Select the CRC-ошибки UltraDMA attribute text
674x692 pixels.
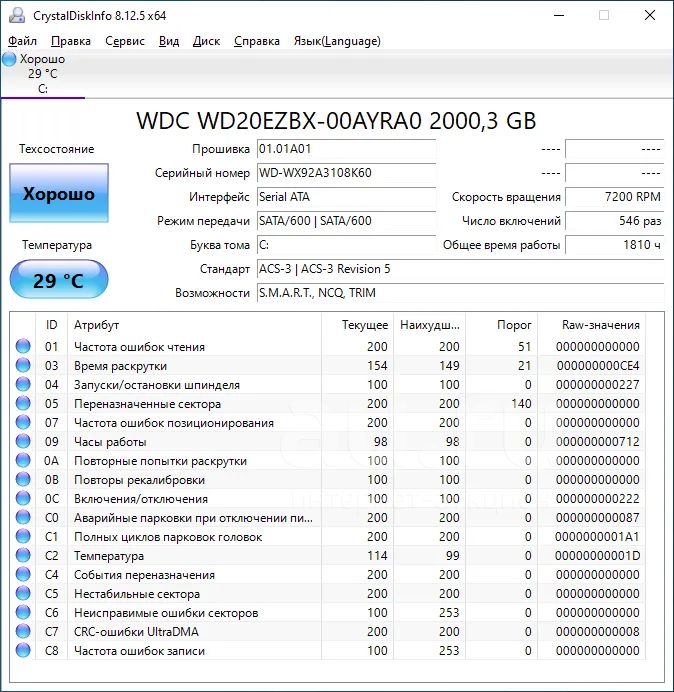pyautogui.click(x=136, y=632)
